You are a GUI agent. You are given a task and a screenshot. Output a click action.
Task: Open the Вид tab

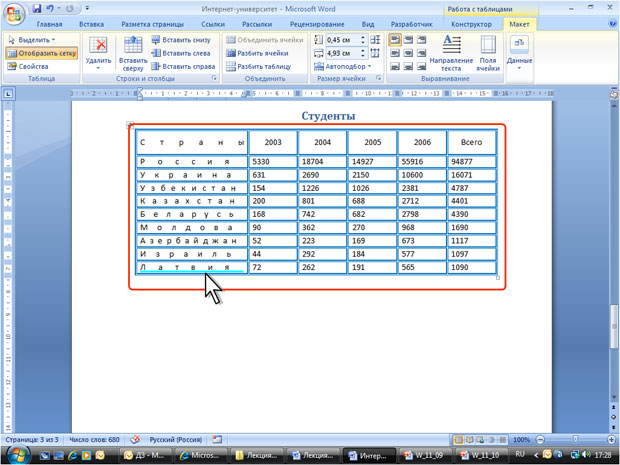(x=368, y=25)
